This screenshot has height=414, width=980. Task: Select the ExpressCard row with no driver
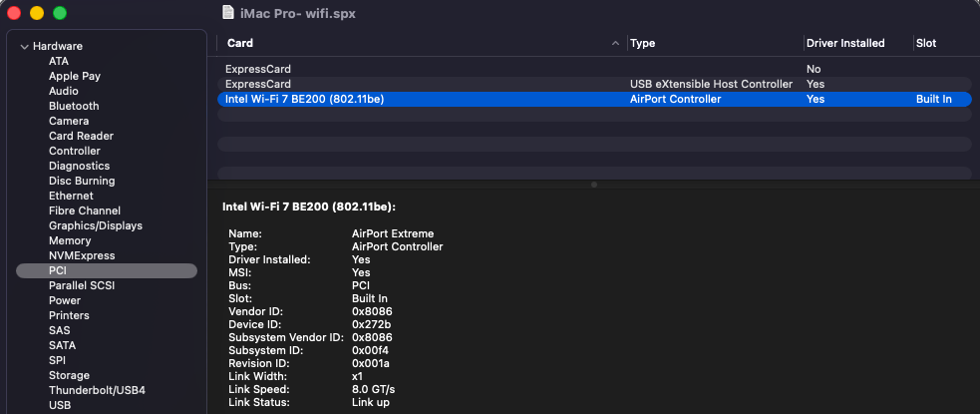point(594,70)
